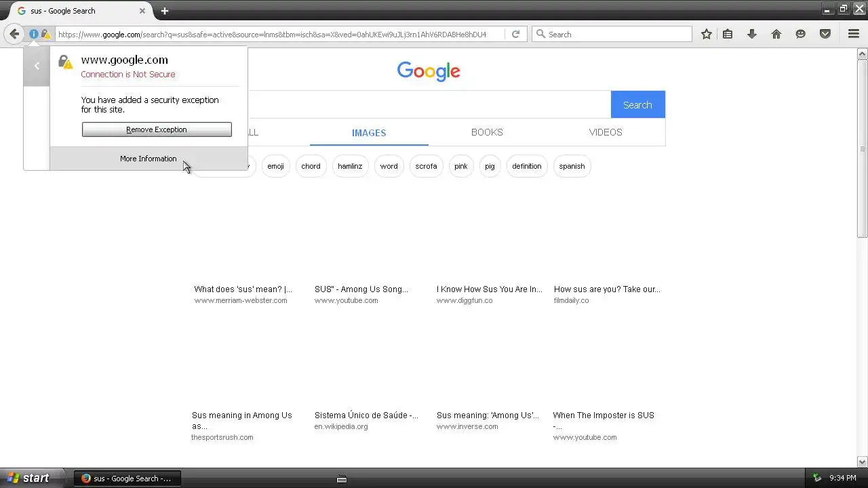This screenshot has height=488, width=868.
Task: Click the smiley face toolbar icon
Action: click(801, 34)
